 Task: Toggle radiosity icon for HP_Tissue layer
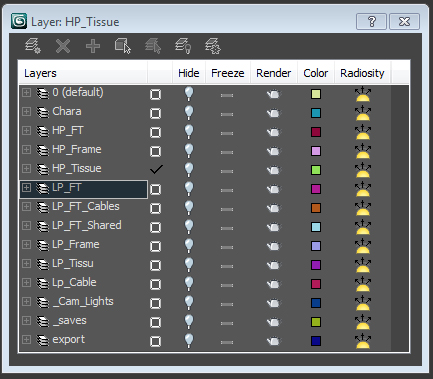click(x=363, y=170)
